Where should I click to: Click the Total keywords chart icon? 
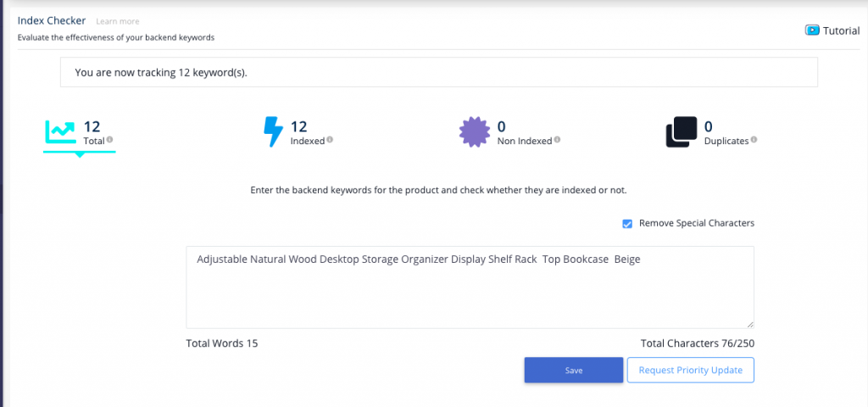pos(60,132)
